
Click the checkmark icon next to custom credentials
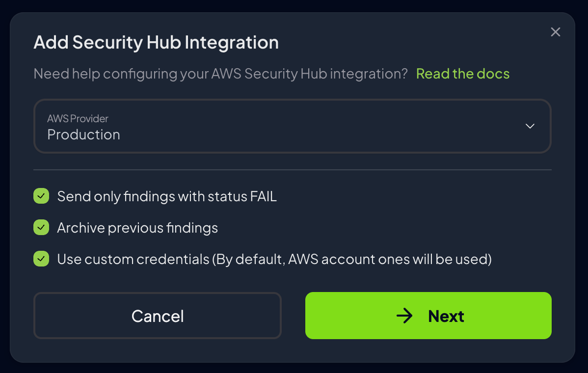click(x=41, y=259)
